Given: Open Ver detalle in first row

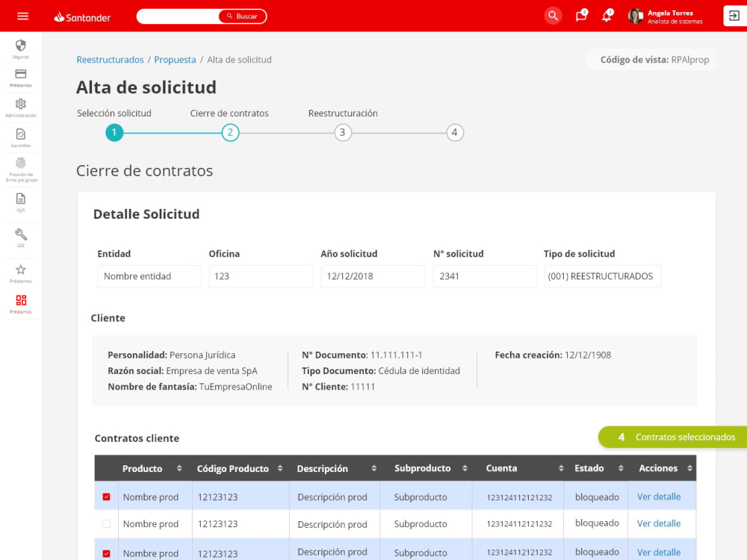Looking at the screenshot, I should 659,497.
